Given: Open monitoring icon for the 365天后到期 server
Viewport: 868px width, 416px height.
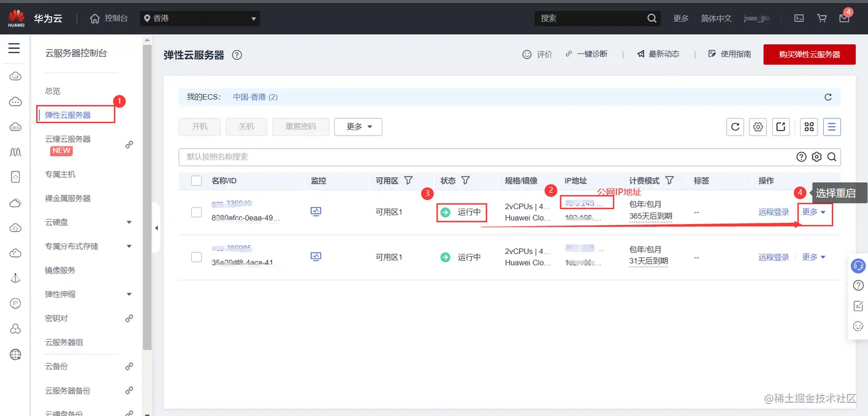Looking at the screenshot, I should tap(316, 212).
